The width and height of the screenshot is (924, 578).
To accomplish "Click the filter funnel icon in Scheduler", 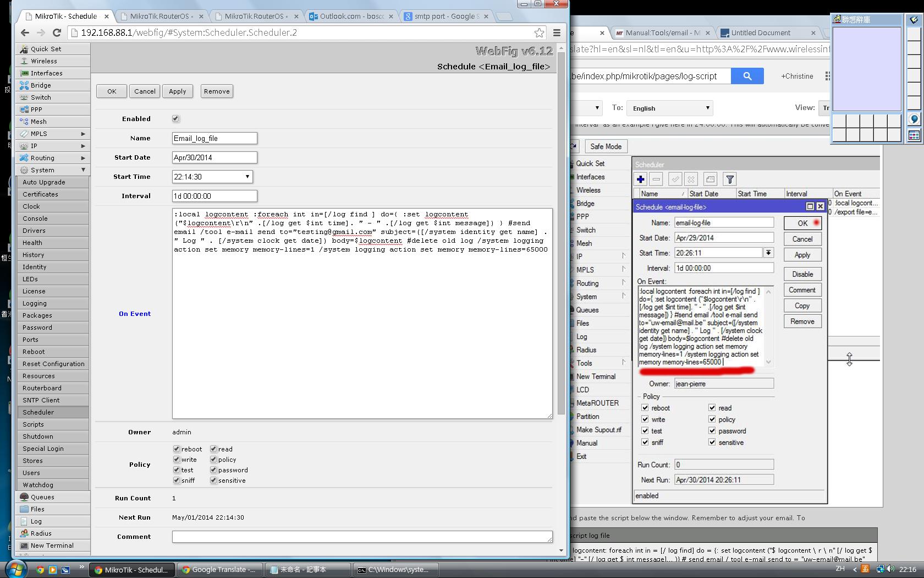I will point(729,179).
